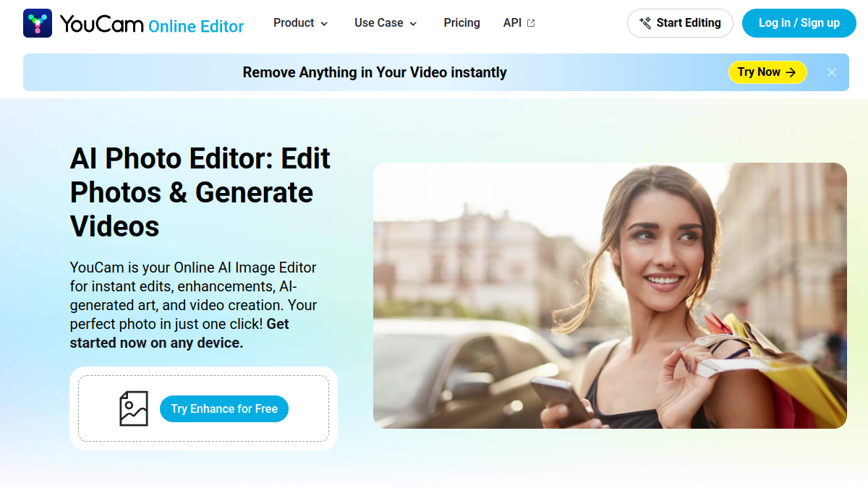Go to the Pricing page

(462, 23)
